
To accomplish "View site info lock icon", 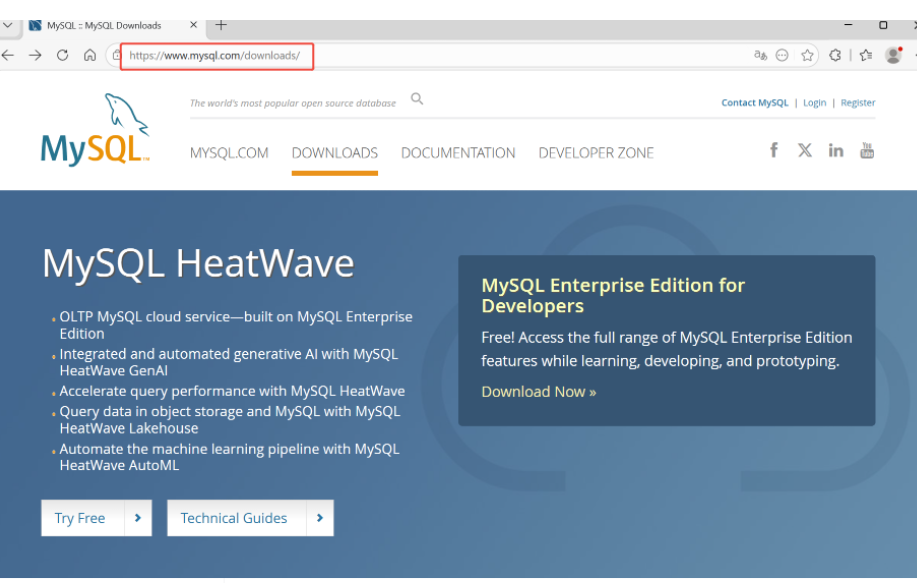I will 116,56.
